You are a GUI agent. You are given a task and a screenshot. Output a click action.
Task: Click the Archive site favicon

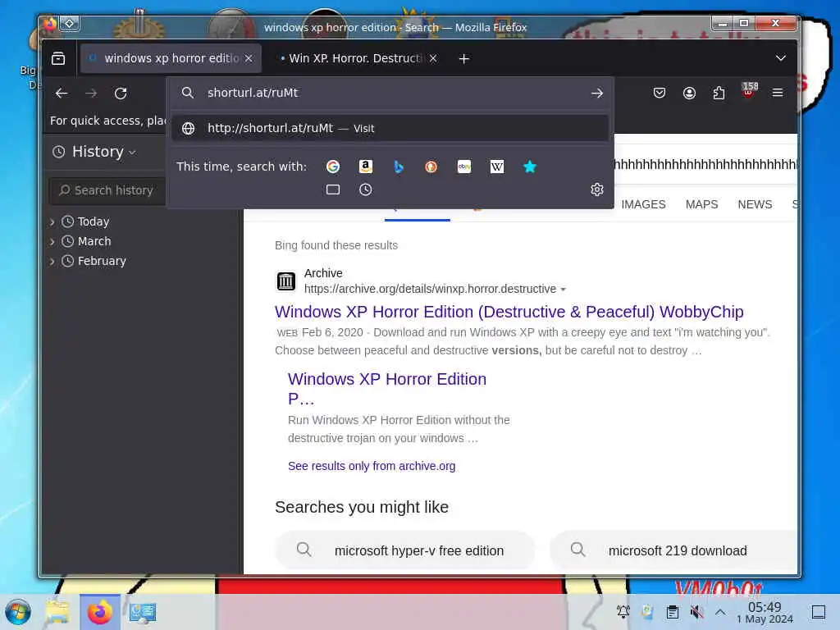tap(286, 281)
